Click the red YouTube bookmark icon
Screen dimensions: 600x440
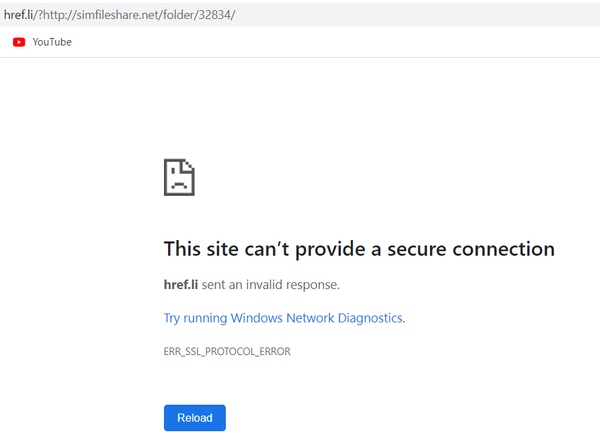19,42
